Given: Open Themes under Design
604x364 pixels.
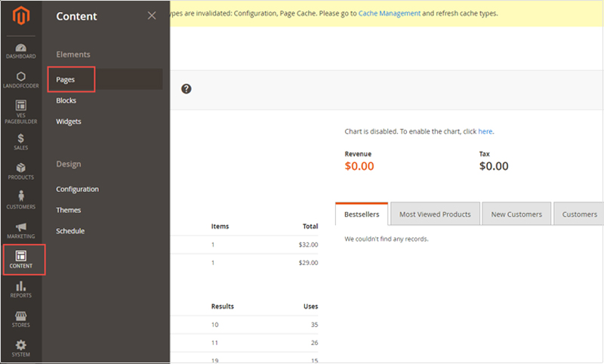Looking at the screenshot, I should [69, 210].
